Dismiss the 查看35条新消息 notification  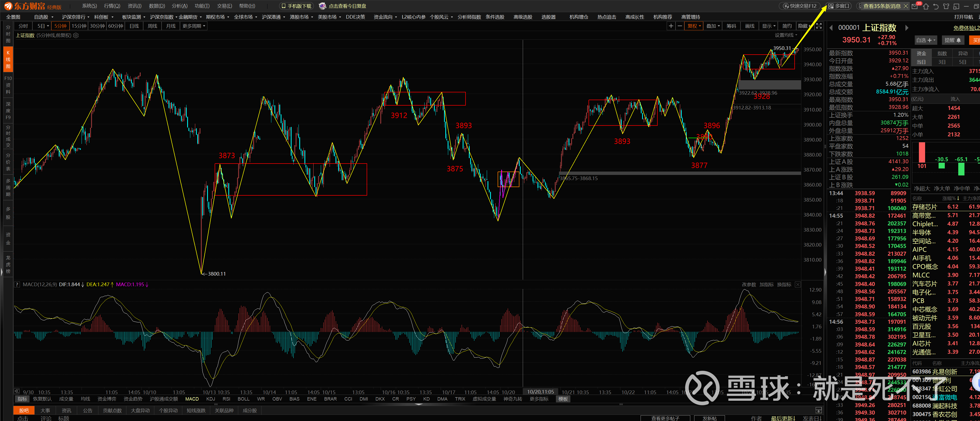click(906, 6)
